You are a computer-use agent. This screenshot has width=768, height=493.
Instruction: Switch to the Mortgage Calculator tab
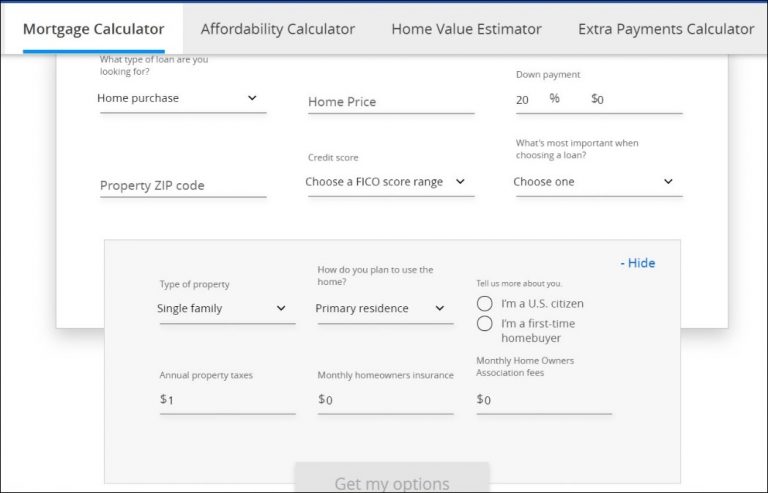(x=93, y=29)
